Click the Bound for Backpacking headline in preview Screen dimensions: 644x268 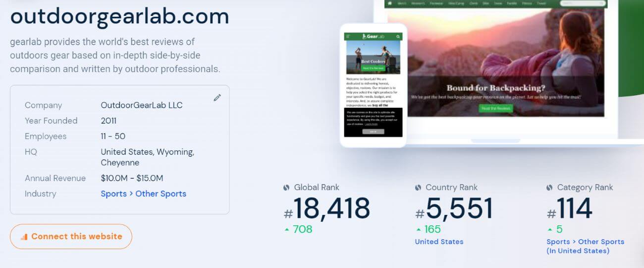(496, 88)
